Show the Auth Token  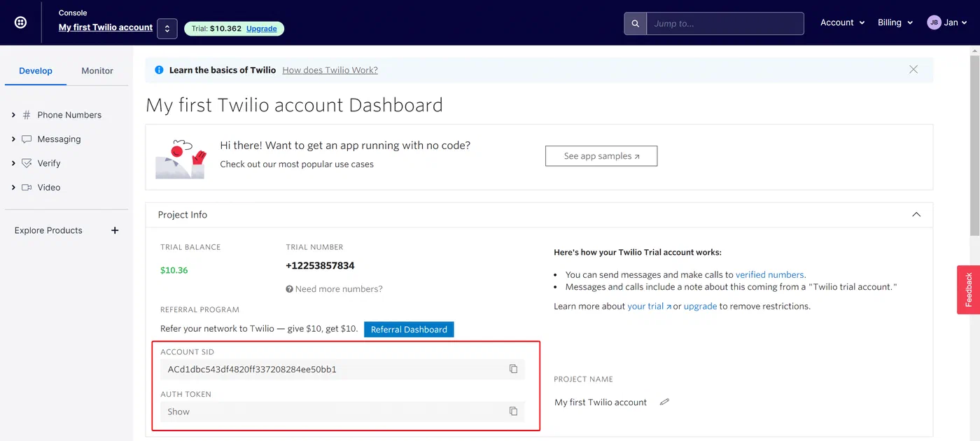[178, 412]
